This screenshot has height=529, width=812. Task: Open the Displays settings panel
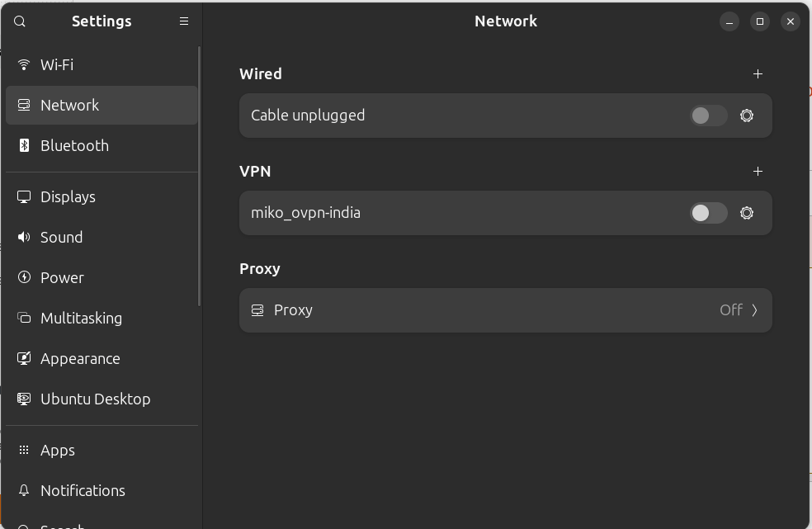(68, 197)
